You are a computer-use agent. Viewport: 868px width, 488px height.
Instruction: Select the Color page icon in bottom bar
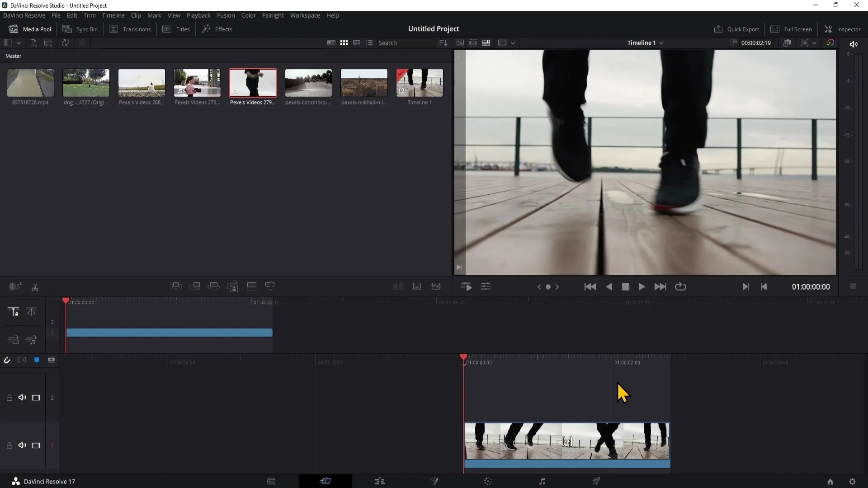click(488, 481)
